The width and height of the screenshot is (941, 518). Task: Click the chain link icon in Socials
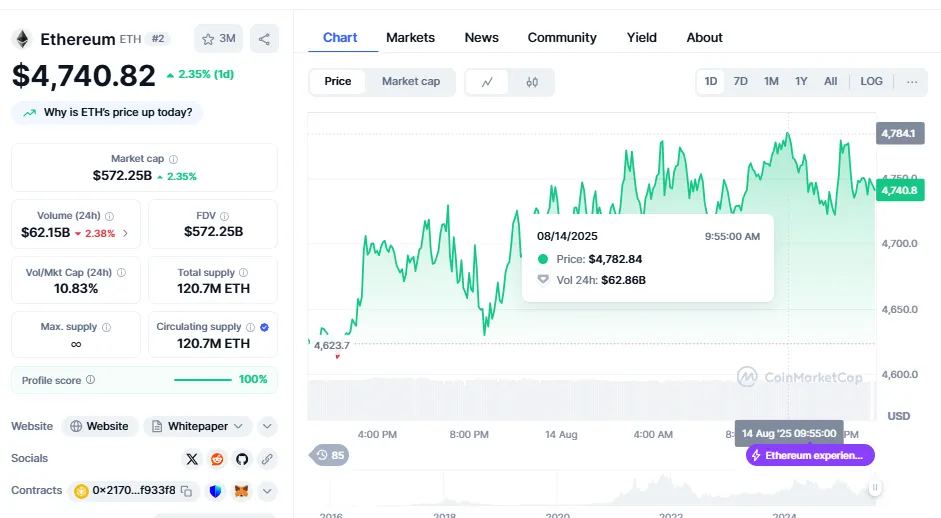267,459
